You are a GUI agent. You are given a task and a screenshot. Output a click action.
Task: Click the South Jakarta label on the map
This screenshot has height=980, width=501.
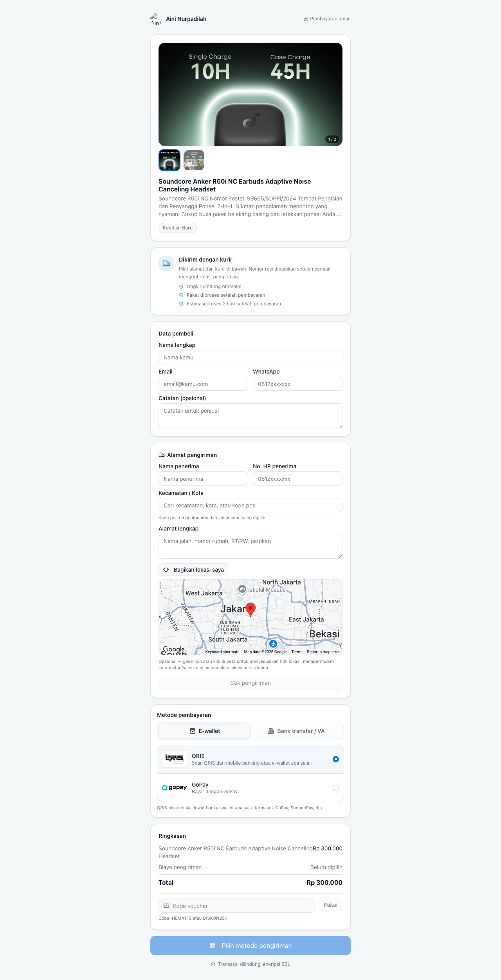click(x=228, y=639)
